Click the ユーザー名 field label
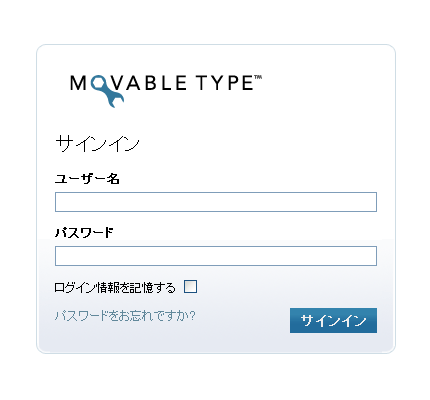The width and height of the screenshot is (430, 400). pos(87,179)
